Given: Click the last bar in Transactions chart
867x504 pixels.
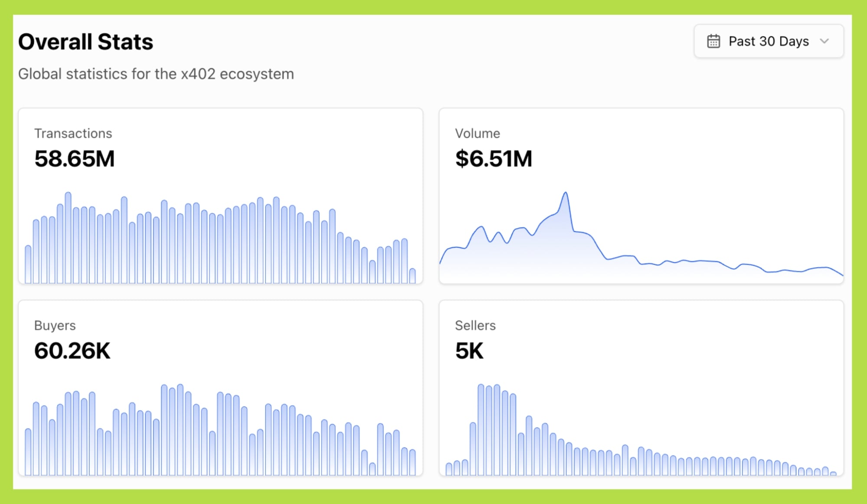Looking at the screenshot, I should coord(412,276).
